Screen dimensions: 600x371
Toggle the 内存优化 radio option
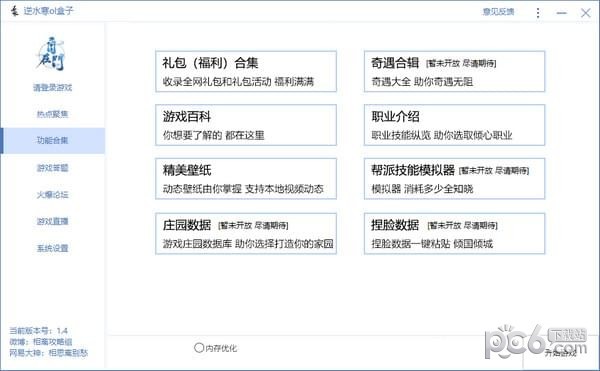click(x=199, y=348)
